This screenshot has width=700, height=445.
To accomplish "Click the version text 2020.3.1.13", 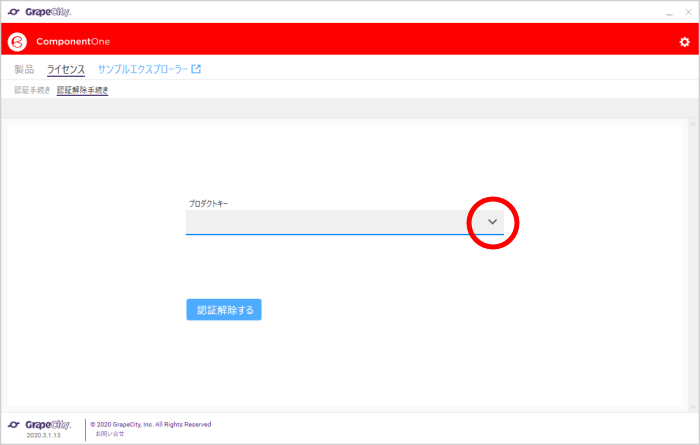I will [x=43, y=435].
